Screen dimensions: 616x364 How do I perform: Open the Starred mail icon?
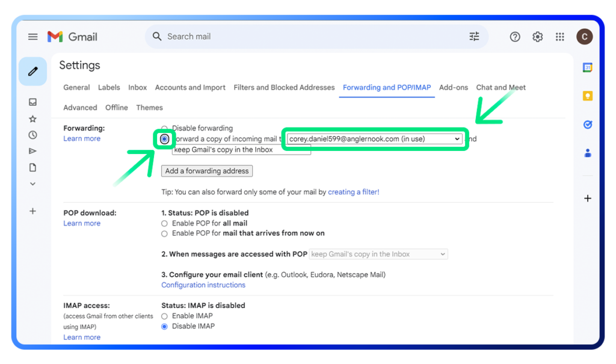(x=33, y=119)
